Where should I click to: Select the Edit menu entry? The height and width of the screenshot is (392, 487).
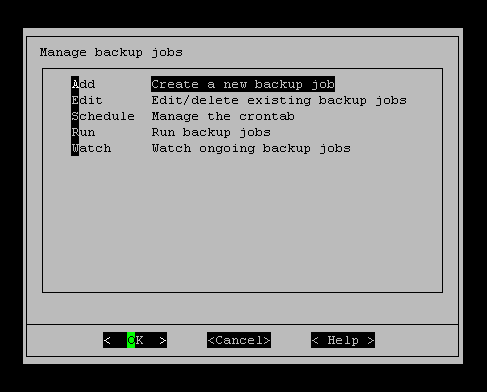tap(87, 100)
